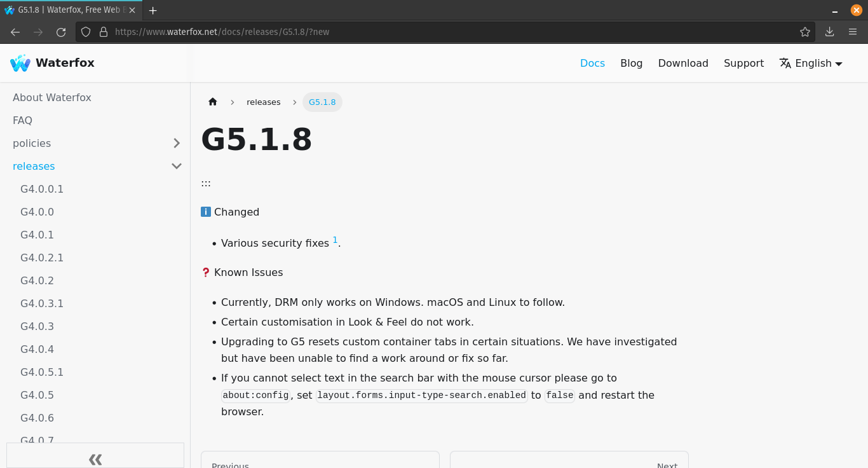Screen dimensions: 868x468
Task: Click the false code text
Action: (x=560, y=395)
